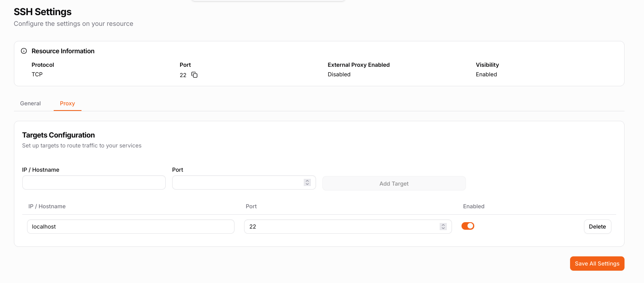Image resolution: width=644 pixels, height=283 pixels.
Task: Delete the localhost target
Action: coord(597,227)
